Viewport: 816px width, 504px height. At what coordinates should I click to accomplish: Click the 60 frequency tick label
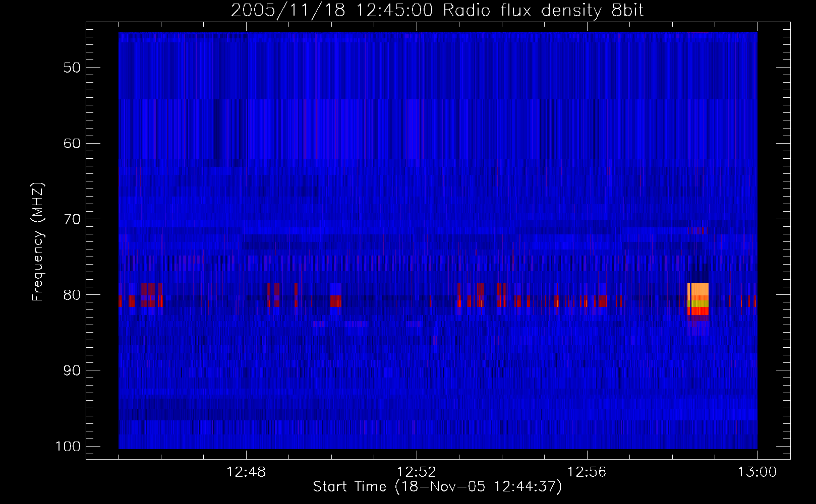tap(72, 143)
